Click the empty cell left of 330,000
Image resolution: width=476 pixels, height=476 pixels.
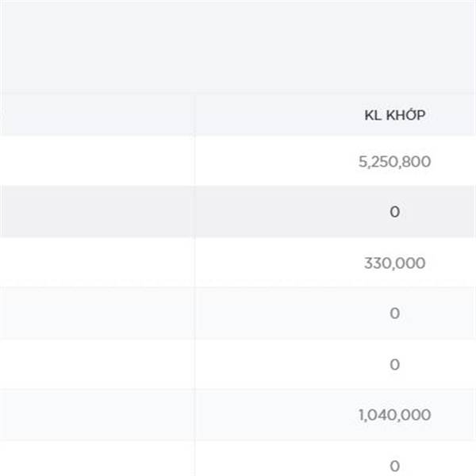click(x=97, y=263)
